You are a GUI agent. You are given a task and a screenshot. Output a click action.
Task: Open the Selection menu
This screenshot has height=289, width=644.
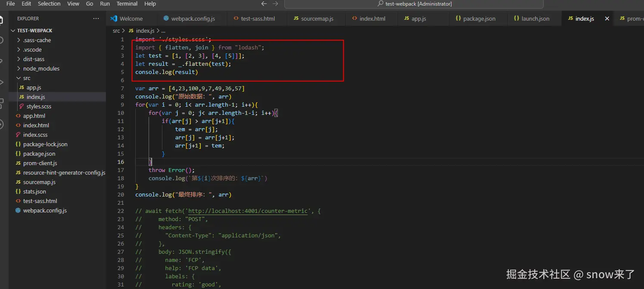click(x=49, y=3)
